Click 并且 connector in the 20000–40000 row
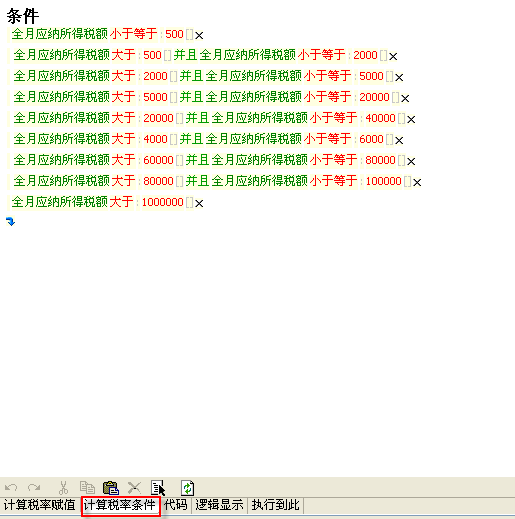This screenshot has height=519, width=515. tap(197, 118)
